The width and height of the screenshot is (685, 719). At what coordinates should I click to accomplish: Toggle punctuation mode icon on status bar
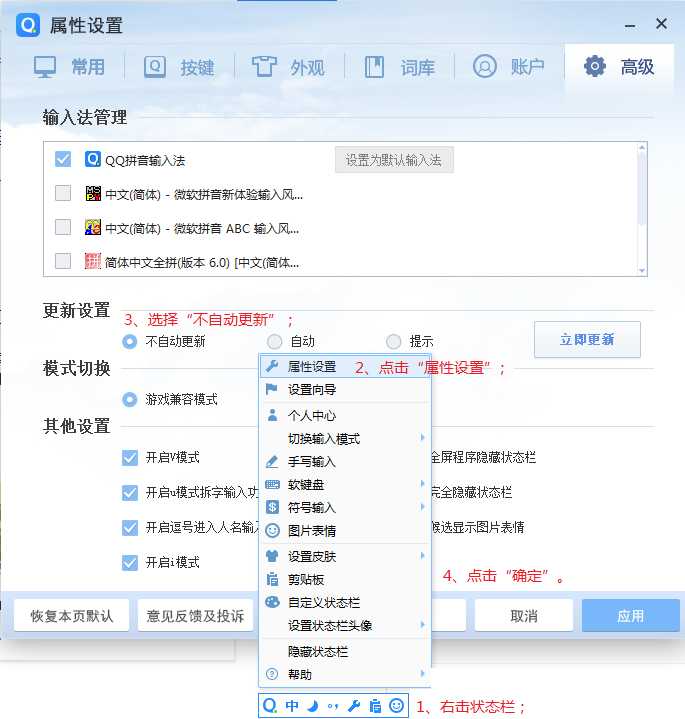click(333, 706)
